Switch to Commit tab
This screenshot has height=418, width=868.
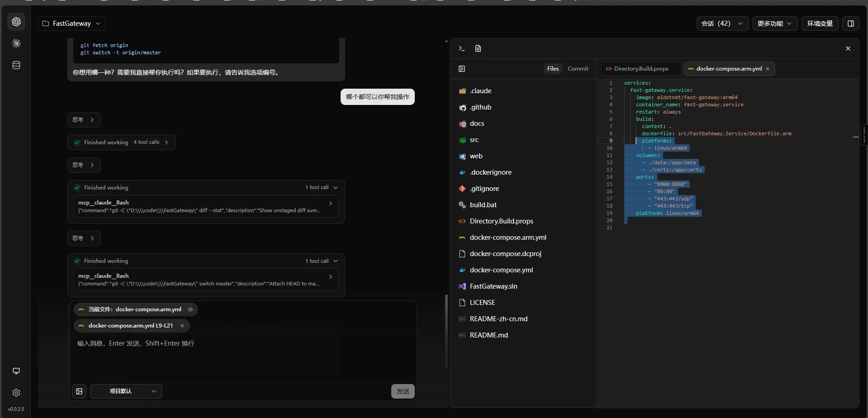pos(578,69)
